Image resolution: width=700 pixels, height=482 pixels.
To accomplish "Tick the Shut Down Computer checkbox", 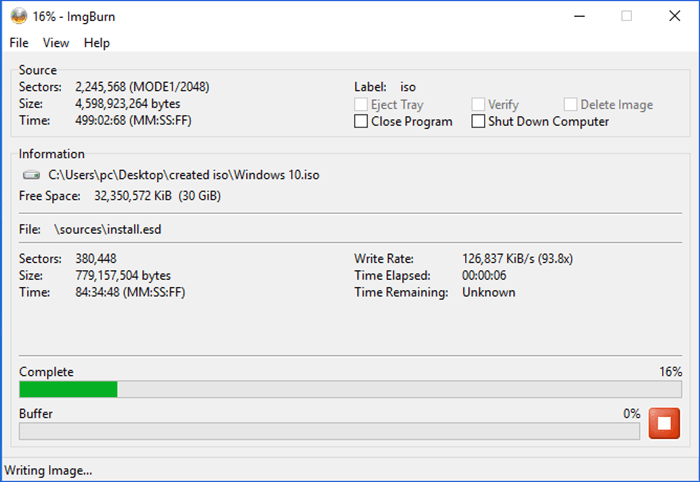I will click(x=478, y=122).
